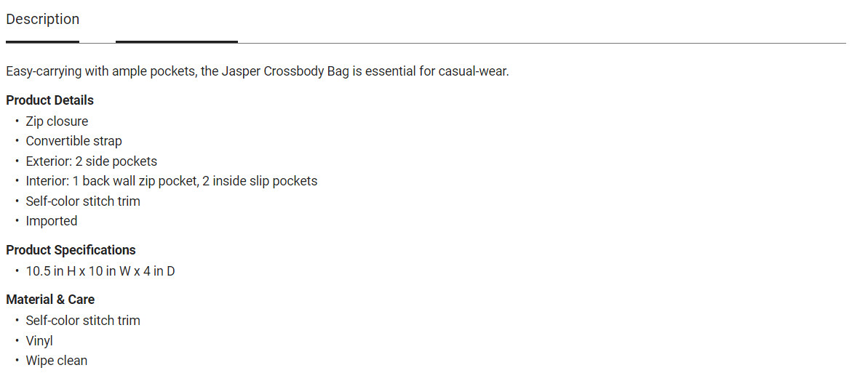This screenshot has width=868, height=381.
Task: Click the bullet dot before Imported
Action: point(17,221)
